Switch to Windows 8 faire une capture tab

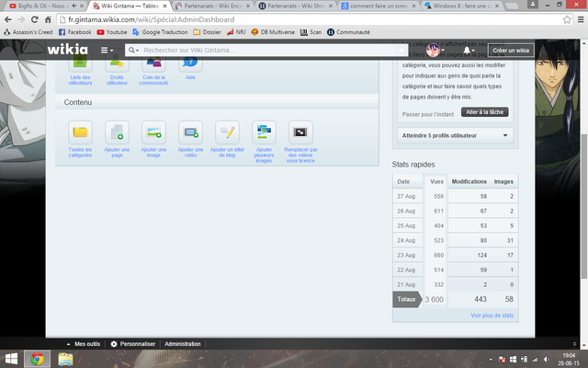461,6
